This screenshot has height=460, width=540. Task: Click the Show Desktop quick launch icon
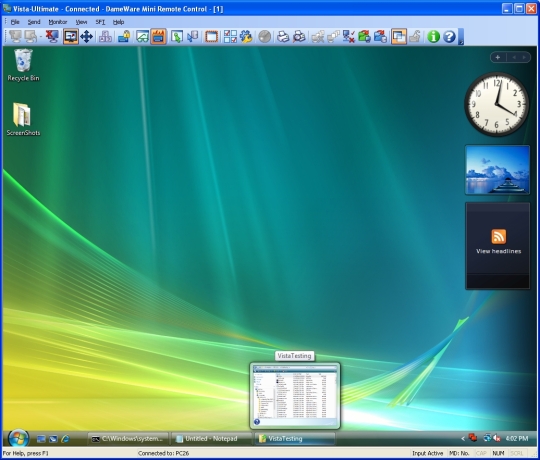click(x=41, y=439)
